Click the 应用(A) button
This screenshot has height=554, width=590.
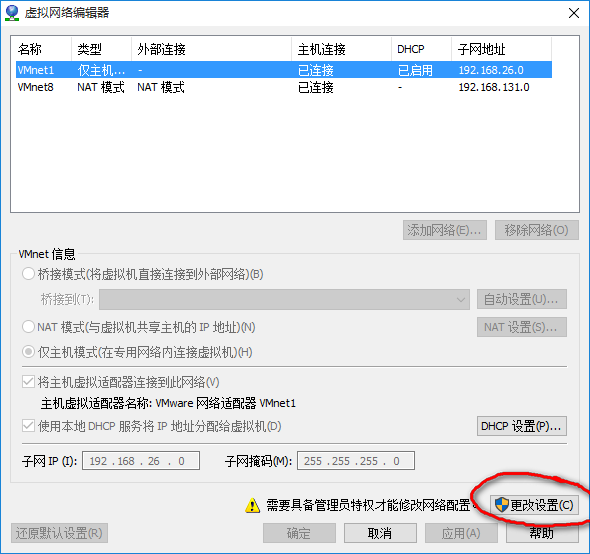coord(461,533)
